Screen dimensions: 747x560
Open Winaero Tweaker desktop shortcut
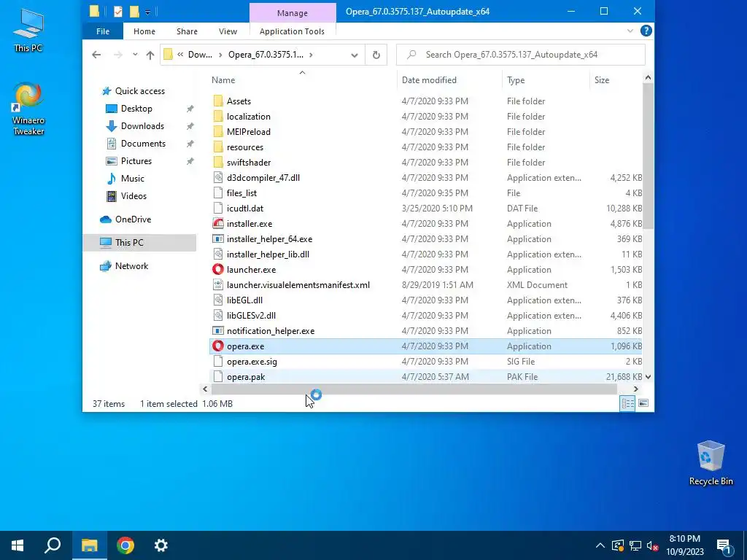tap(28, 109)
